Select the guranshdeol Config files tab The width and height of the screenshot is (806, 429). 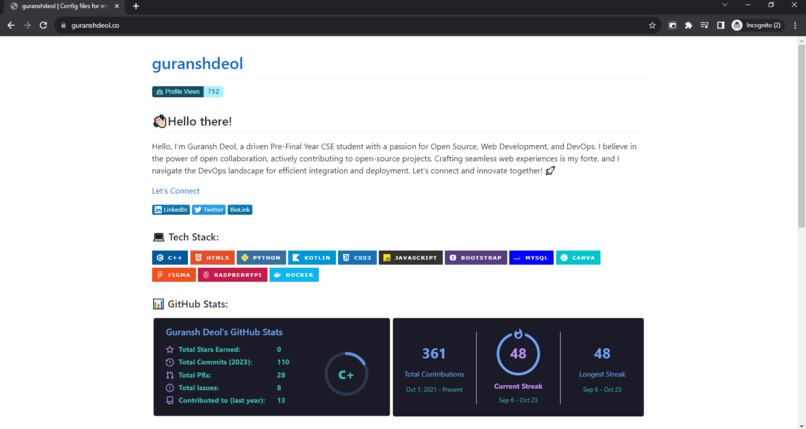65,6
